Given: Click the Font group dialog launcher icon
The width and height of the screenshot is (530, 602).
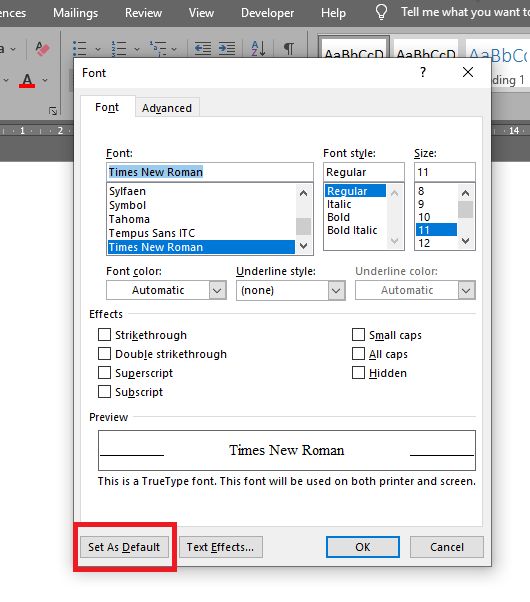Looking at the screenshot, I should pos(53,111).
